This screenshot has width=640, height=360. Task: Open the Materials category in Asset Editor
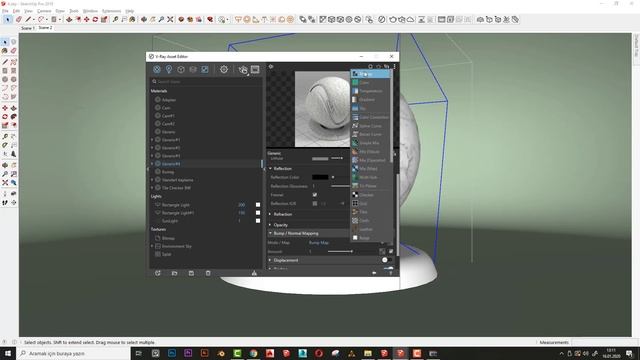pyautogui.click(x=157, y=69)
